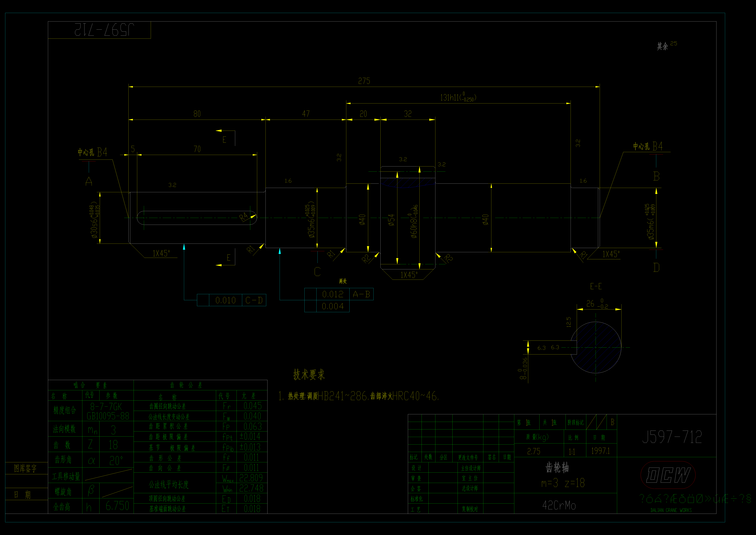Click the 'DALIAN CRANE WORKS' text
The image size is (756, 535).
(671, 510)
